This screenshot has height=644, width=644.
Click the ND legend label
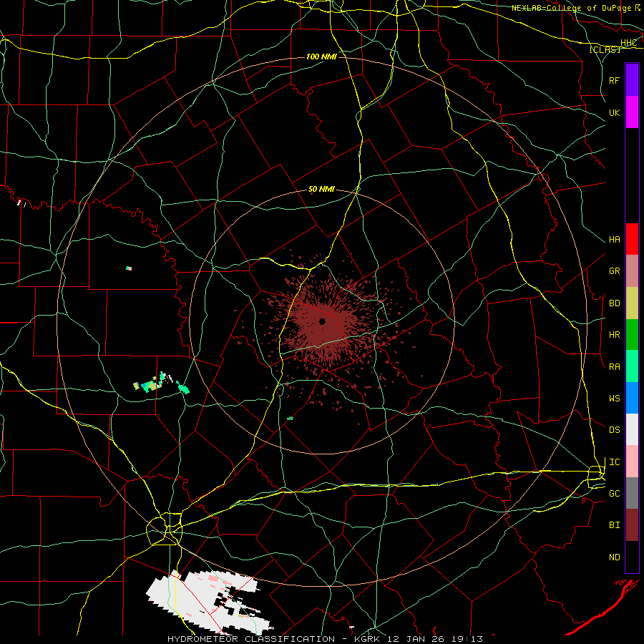point(614,557)
